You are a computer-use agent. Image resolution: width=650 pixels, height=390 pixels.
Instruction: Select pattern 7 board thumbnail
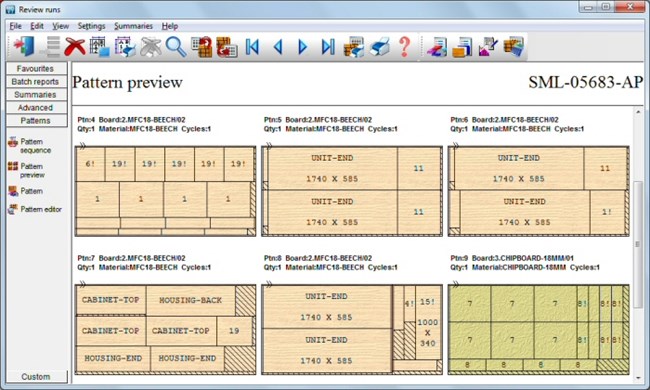[165, 329]
